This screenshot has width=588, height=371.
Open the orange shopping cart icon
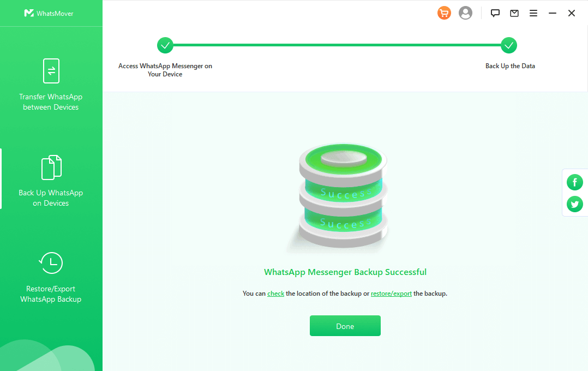pyautogui.click(x=444, y=13)
